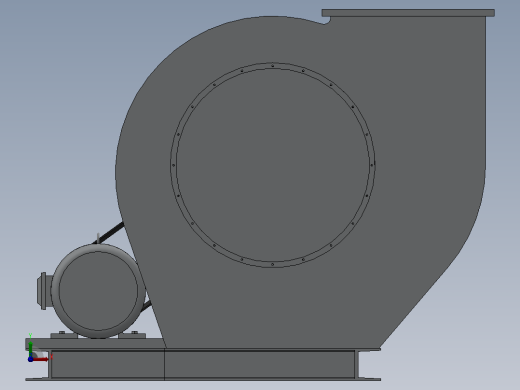Click the green Y axis arrow of triad

coord(30,349)
